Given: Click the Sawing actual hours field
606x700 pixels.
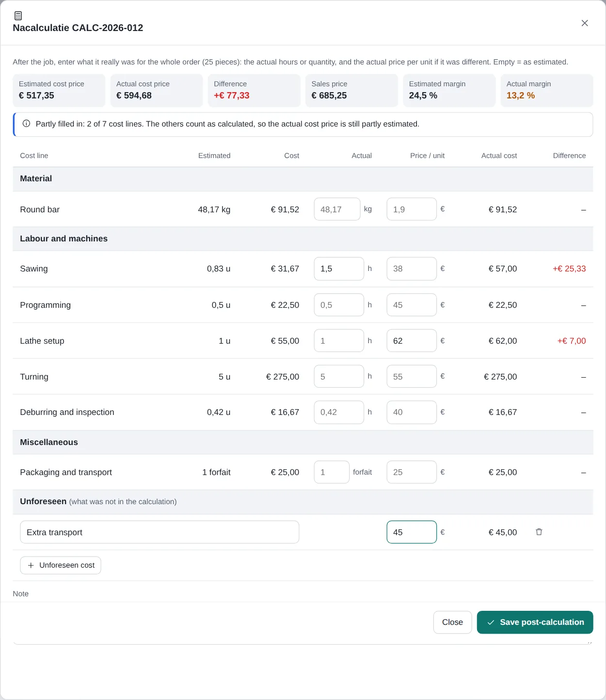Looking at the screenshot, I should point(339,269).
